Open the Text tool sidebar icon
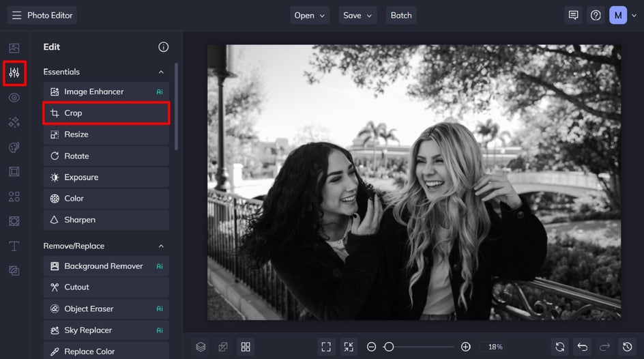 click(14, 246)
